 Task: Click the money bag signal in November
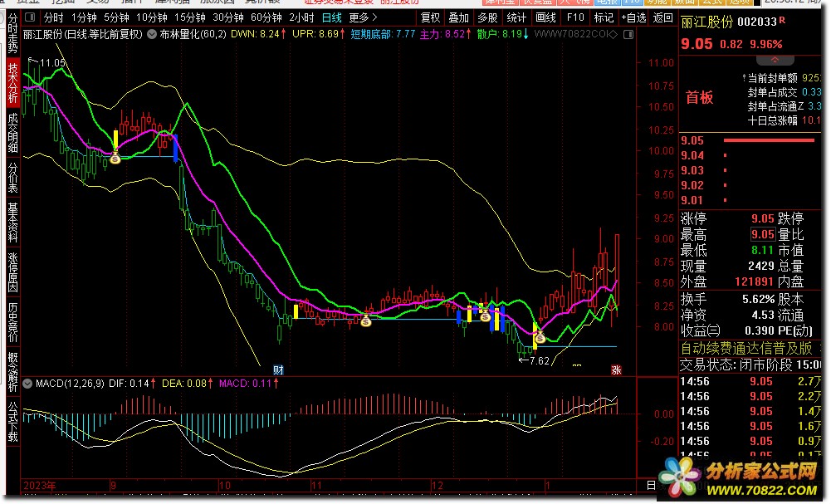click(365, 320)
